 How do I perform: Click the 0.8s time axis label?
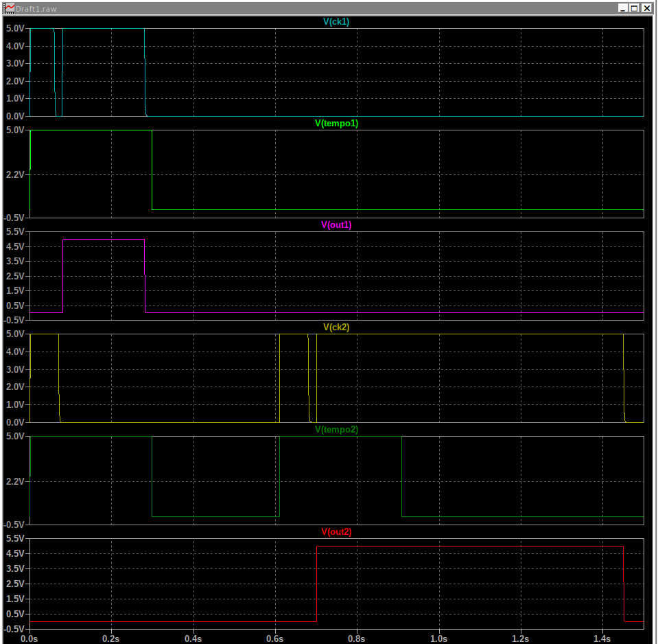[357, 639]
